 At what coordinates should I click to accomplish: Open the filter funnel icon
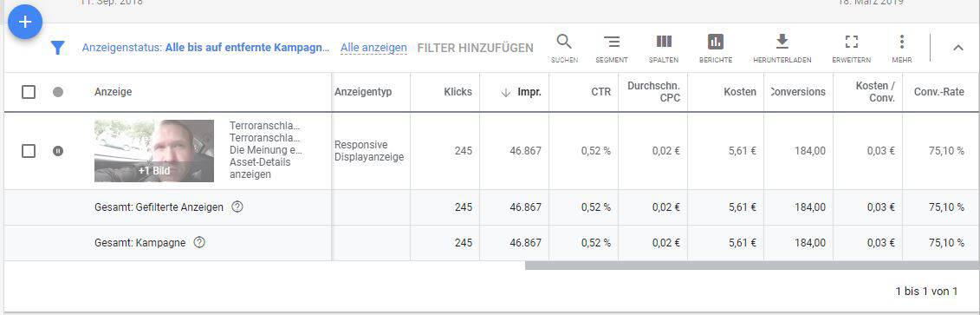[x=58, y=48]
